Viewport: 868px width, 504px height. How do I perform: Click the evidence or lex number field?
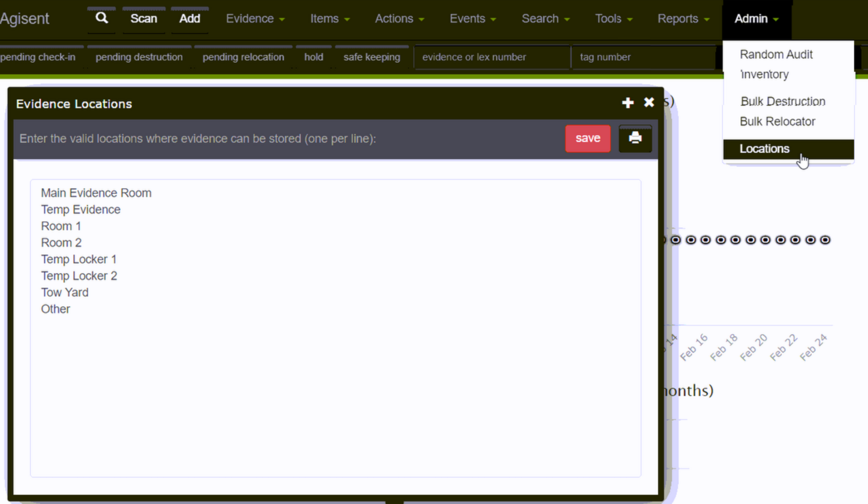point(491,57)
